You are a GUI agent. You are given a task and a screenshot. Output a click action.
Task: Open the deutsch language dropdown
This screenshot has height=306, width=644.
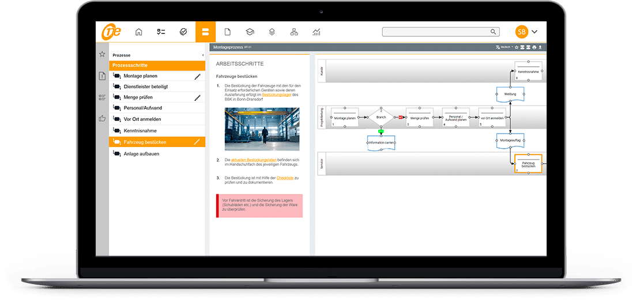tap(504, 47)
